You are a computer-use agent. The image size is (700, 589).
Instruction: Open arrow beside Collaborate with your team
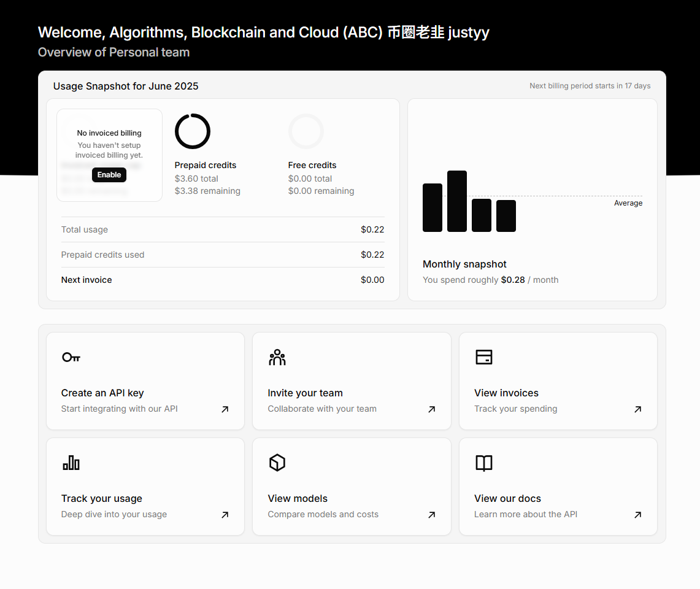432,409
